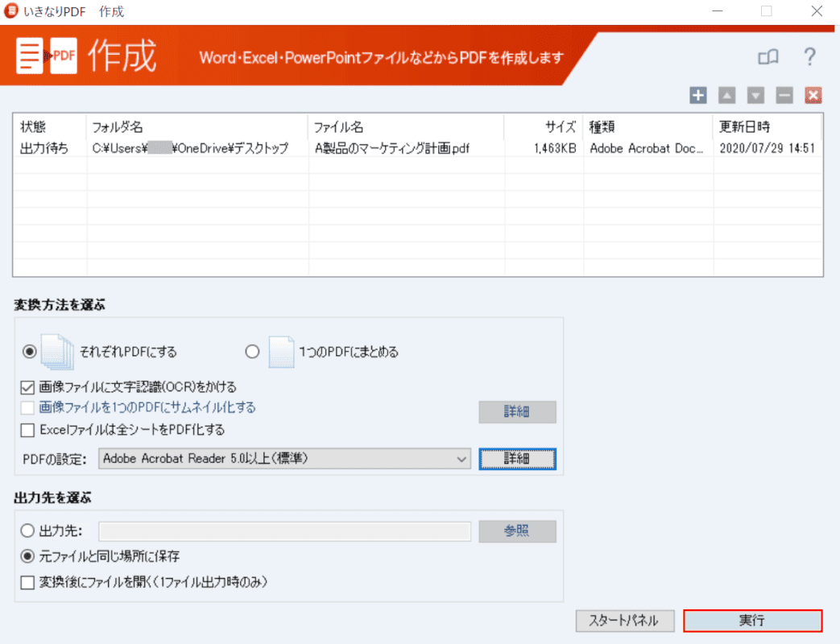Minimize the いきなりPDF window
Viewport: 840px width, 644px height.
tap(718, 11)
